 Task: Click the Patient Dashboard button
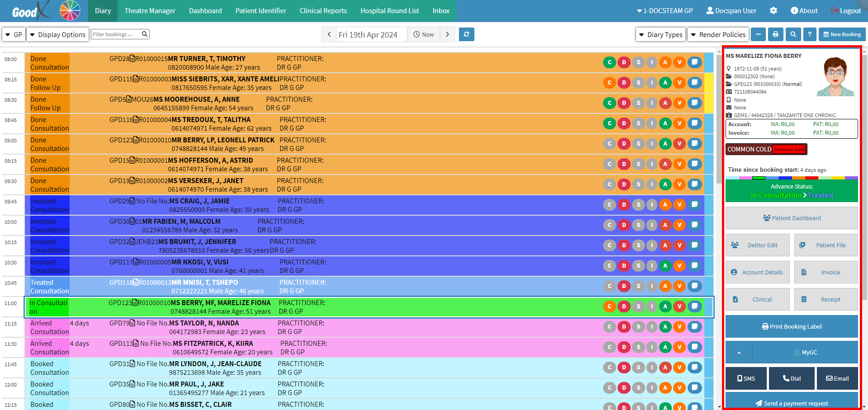click(791, 218)
